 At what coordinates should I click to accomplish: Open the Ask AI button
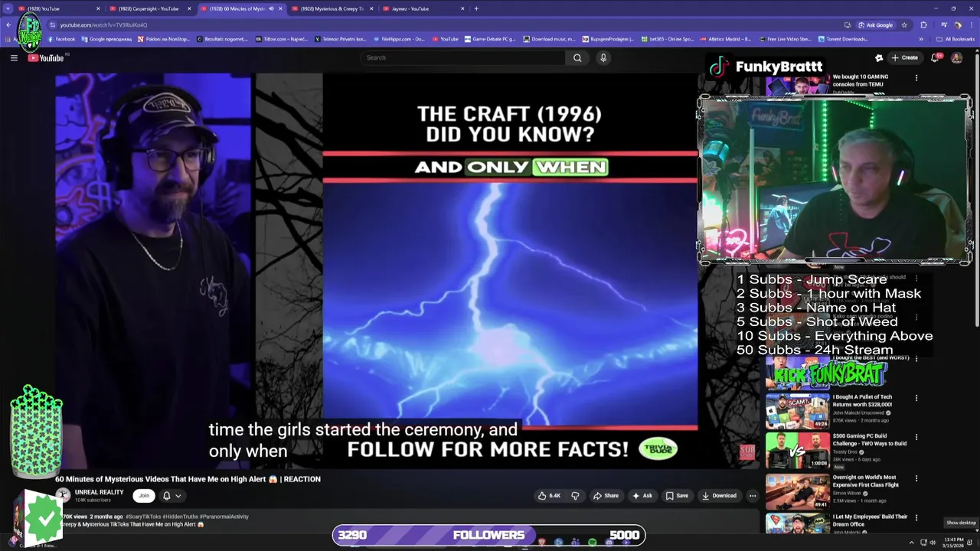point(642,495)
